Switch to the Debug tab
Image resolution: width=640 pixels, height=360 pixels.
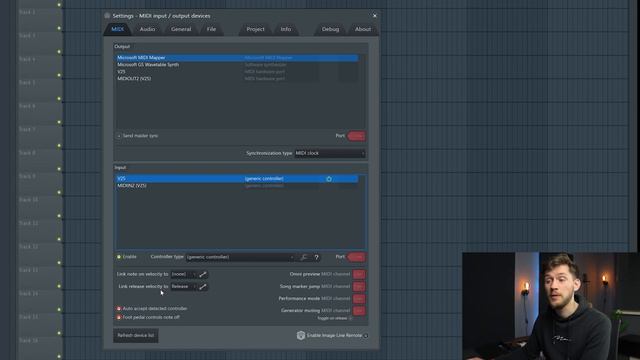pos(330,29)
